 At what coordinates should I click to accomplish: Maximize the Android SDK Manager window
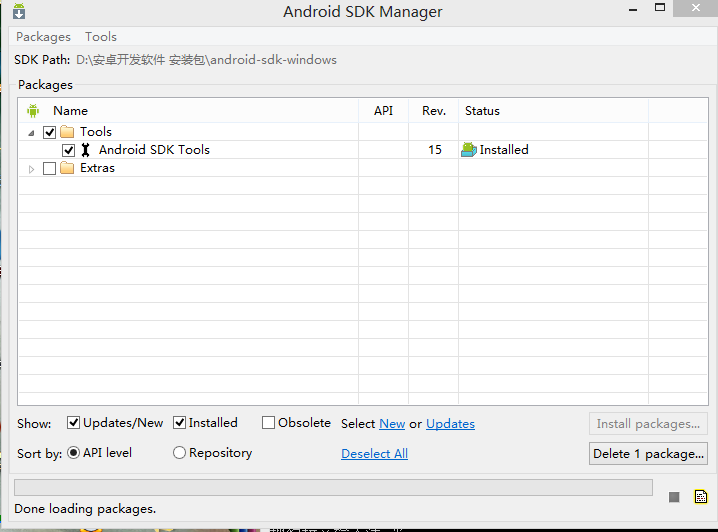pyautogui.click(x=660, y=8)
